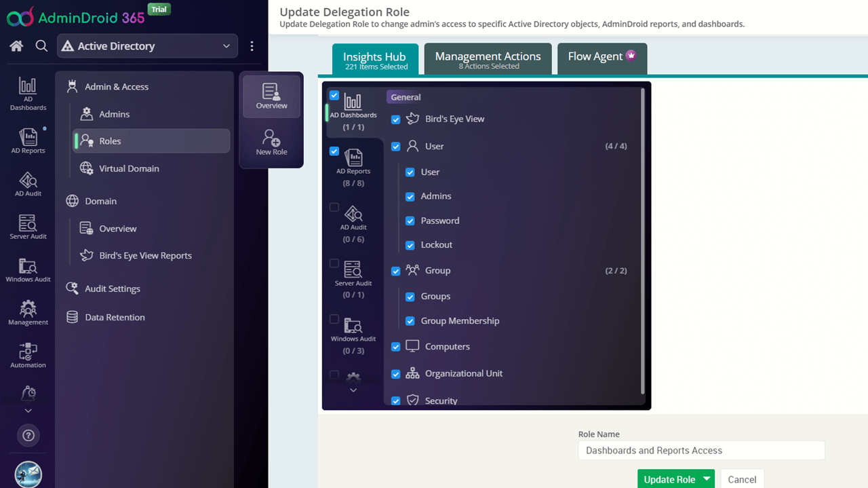Uncheck the Bird's Eye View checkbox

(x=396, y=119)
